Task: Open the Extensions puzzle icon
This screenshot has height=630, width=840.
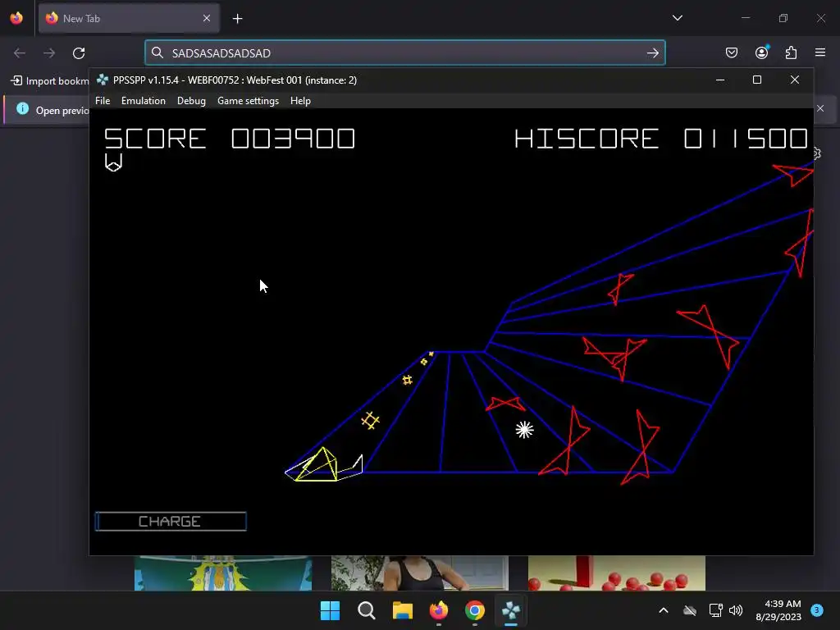Action: click(x=791, y=52)
